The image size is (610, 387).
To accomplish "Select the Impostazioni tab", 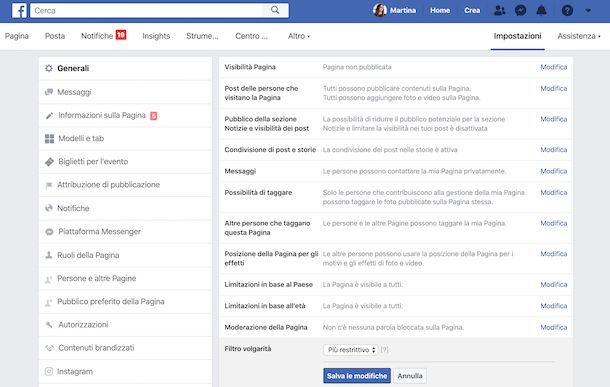I will (x=517, y=36).
